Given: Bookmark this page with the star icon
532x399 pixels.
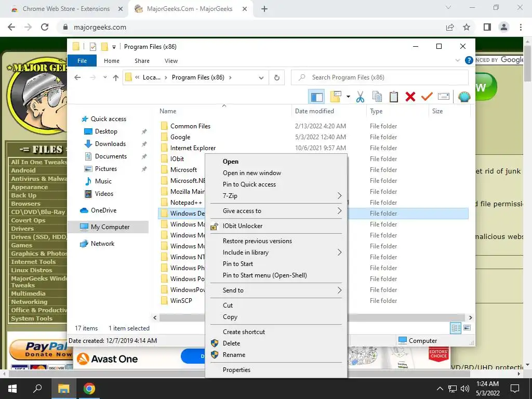Looking at the screenshot, I should (467, 27).
